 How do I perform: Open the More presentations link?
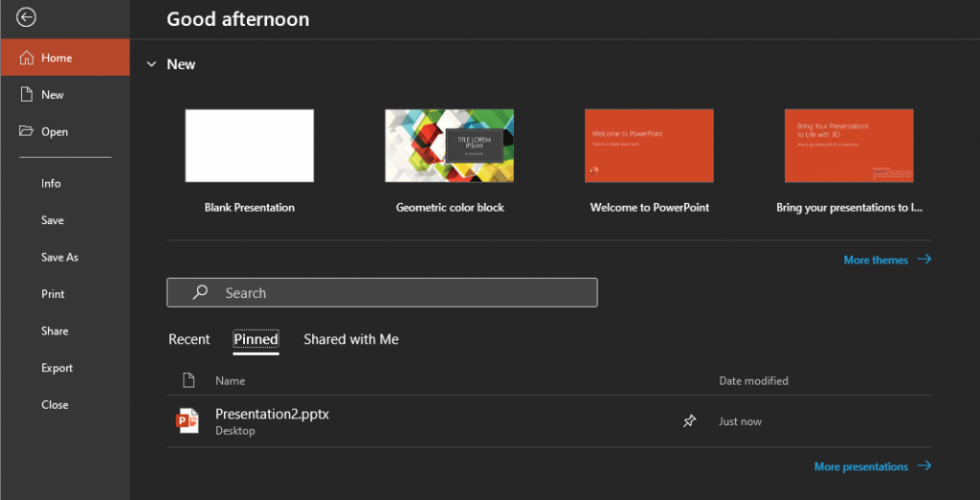(x=861, y=466)
